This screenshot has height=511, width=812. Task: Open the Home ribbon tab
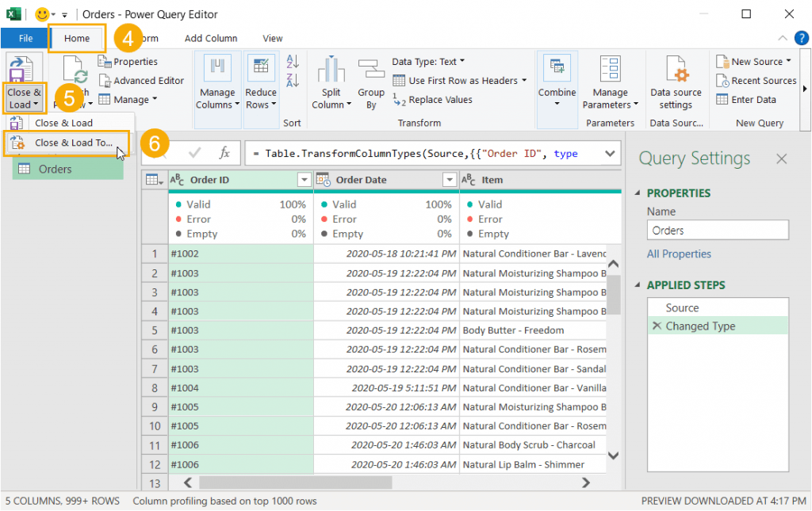click(77, 38)
